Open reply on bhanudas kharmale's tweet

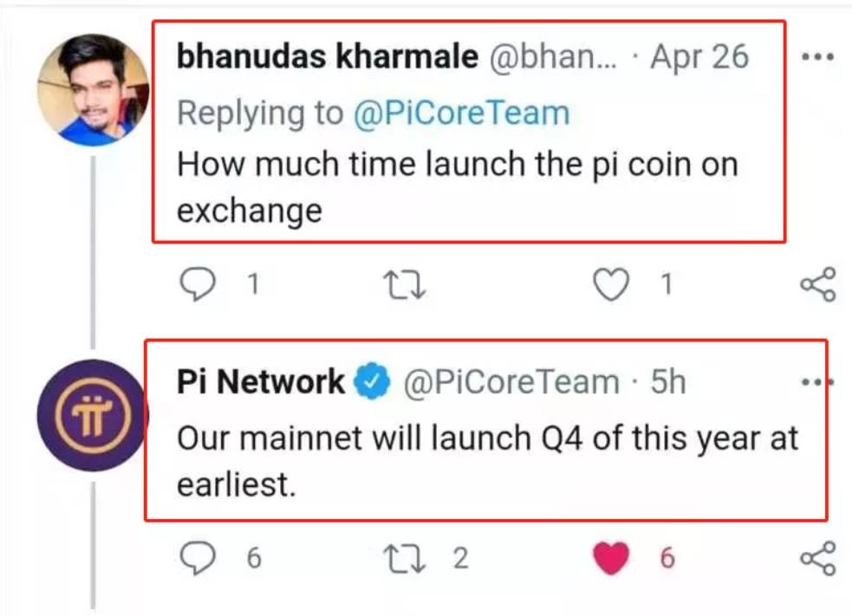198,284
